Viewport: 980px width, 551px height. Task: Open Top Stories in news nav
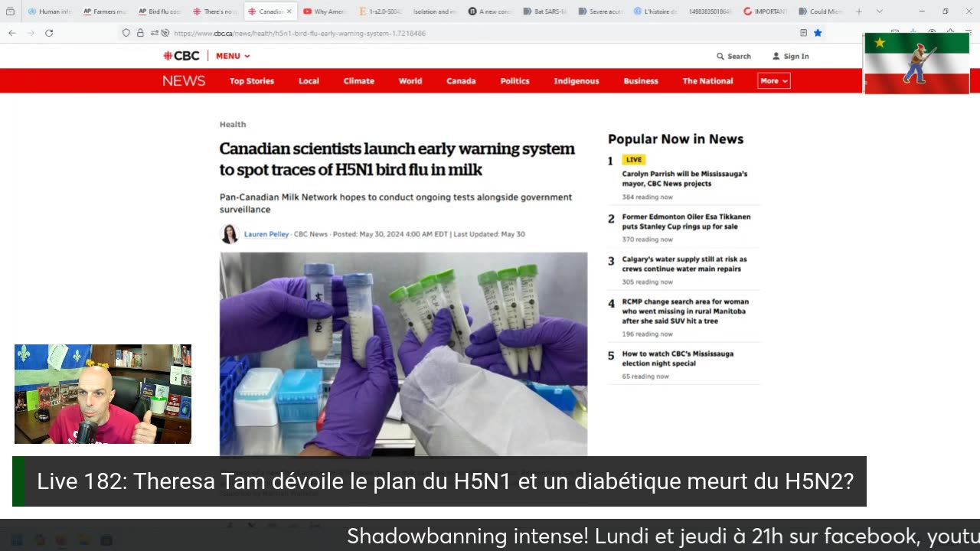click(x=252, y=80)
